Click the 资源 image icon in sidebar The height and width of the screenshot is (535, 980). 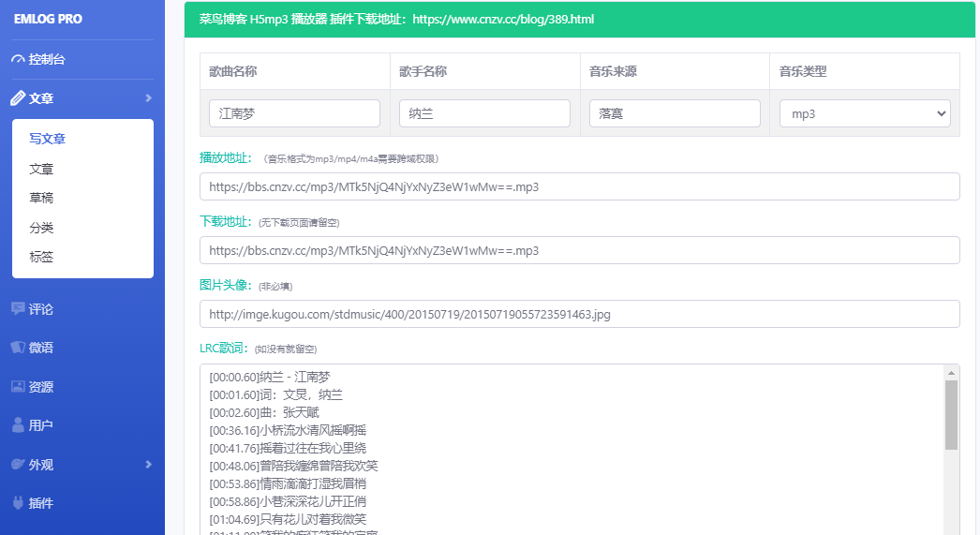pyautogui.click(x=18, y=386)
